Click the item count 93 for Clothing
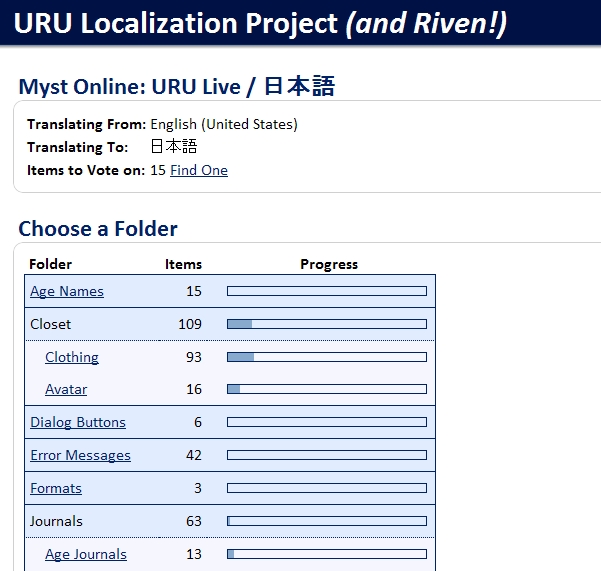 pyautogui.click(x=194, y=357)
